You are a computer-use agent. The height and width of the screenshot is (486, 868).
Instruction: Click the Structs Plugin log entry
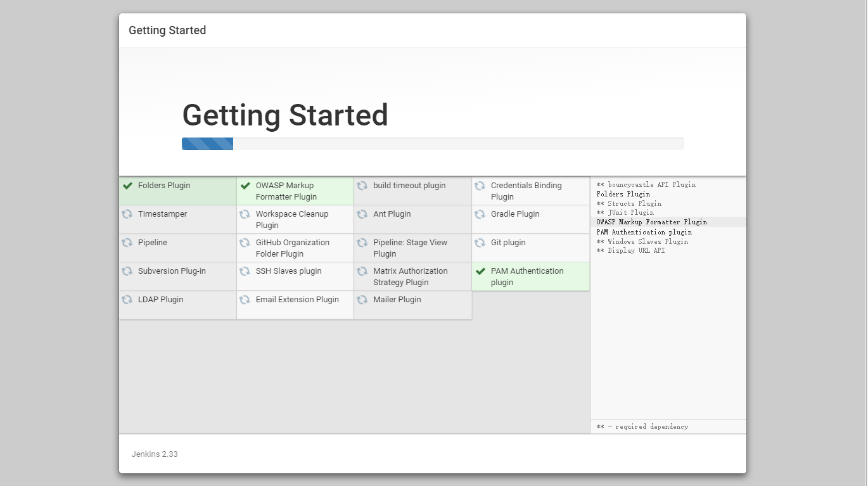pos(629,203)
